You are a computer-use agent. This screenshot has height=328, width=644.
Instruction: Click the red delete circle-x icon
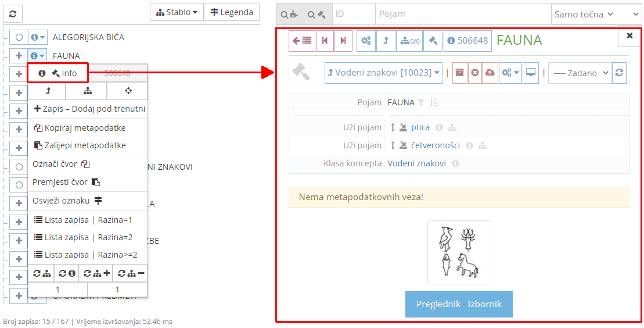pos(475,73)
